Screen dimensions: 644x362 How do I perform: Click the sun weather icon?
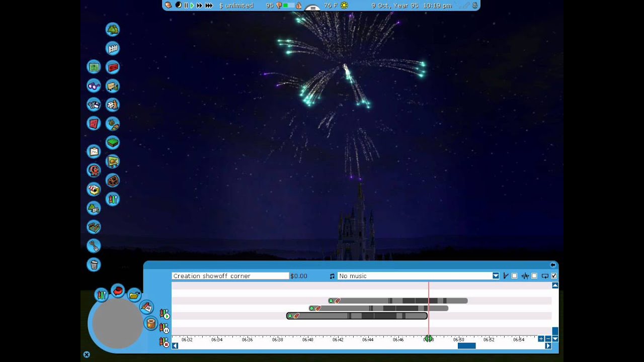(x=344, y=6)
